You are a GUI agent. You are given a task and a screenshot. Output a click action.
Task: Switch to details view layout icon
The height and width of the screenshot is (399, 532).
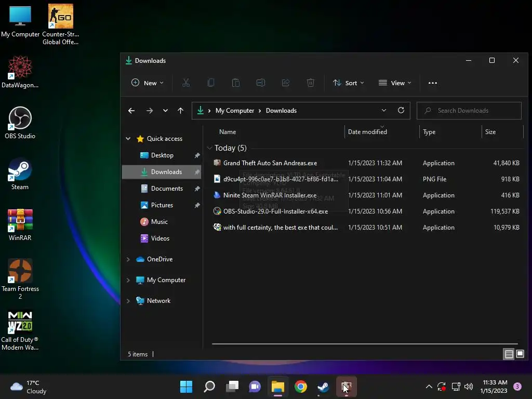[509, 354]
